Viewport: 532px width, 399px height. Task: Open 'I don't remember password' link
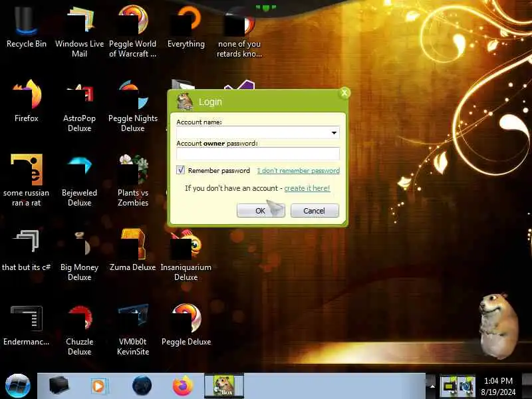tap(298, 171)
